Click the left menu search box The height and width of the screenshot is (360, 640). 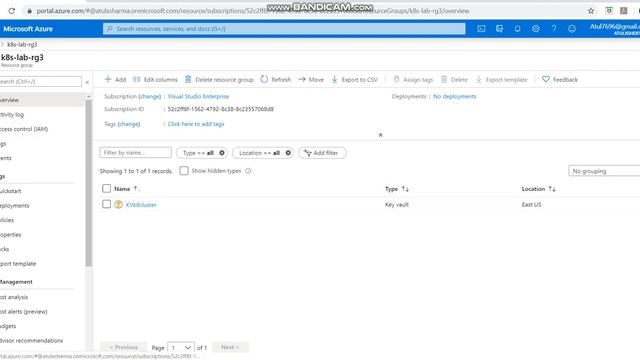[40, 82]
